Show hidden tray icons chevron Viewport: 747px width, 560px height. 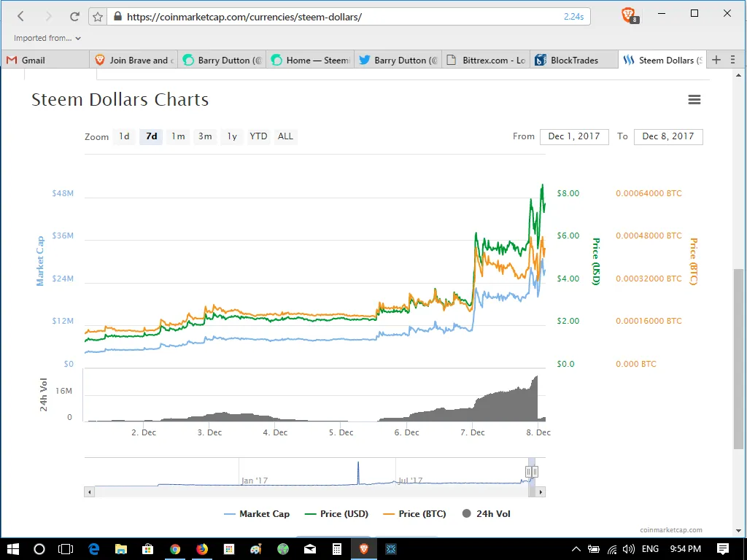coord(576,549)
